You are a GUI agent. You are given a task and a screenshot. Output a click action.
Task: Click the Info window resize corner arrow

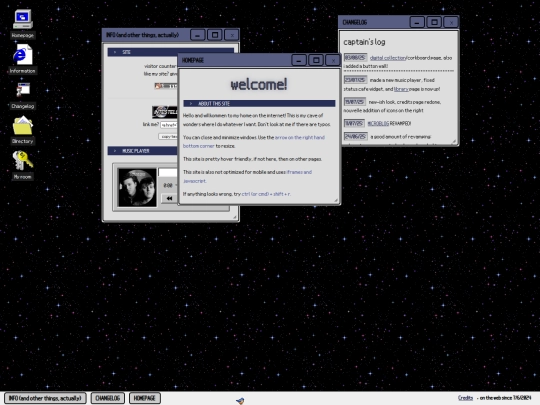tap(235, 217)
